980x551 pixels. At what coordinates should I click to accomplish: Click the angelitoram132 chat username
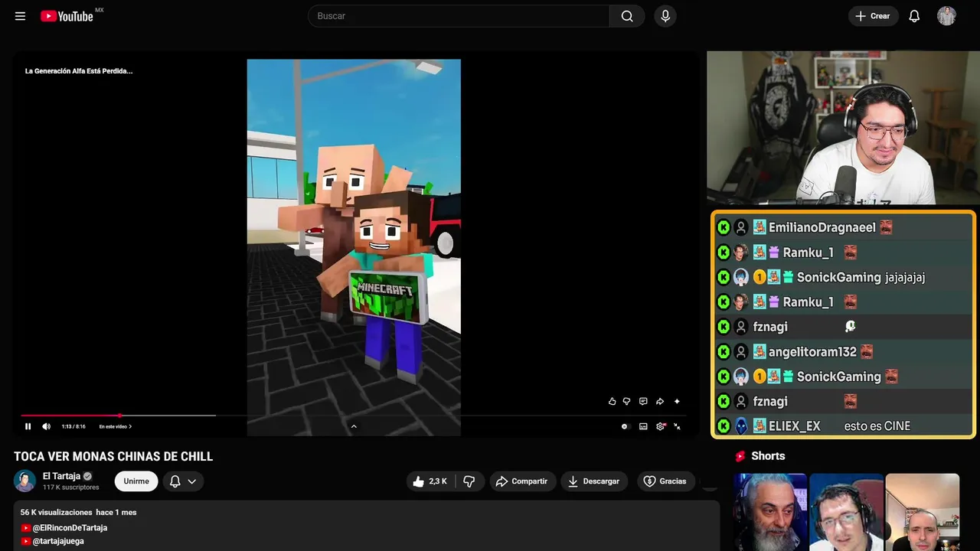click(812, 352)
